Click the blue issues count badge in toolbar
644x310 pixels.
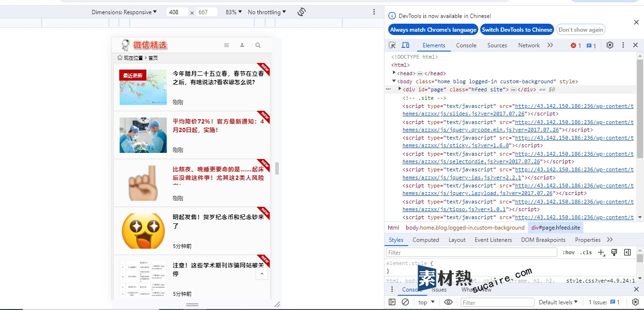click(x=591, y=45)
